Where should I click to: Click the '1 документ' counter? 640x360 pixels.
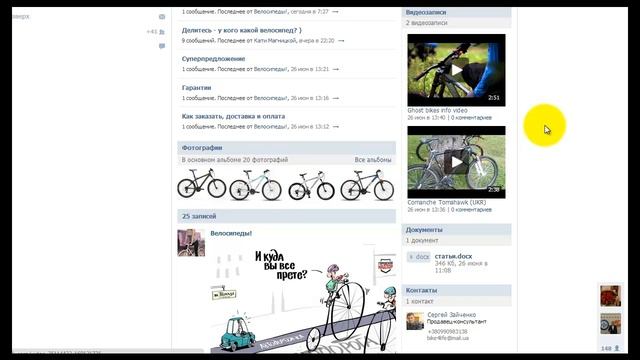pyautogui.click(x=422, y=241)
